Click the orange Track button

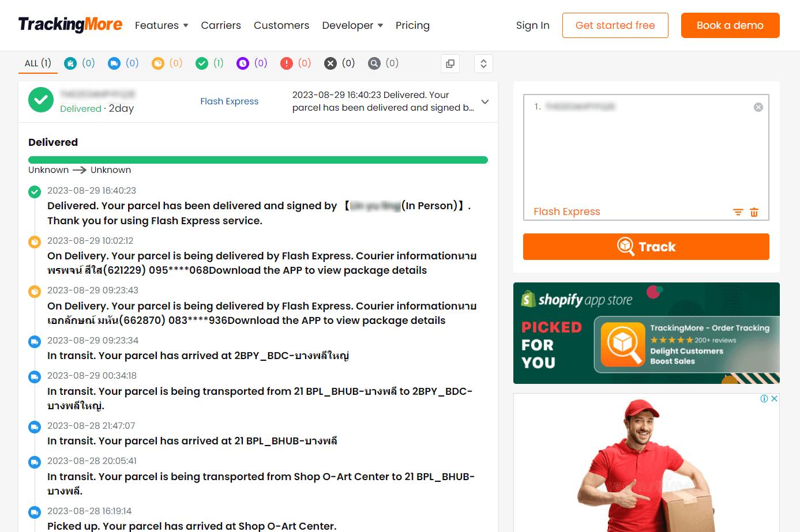646,247
